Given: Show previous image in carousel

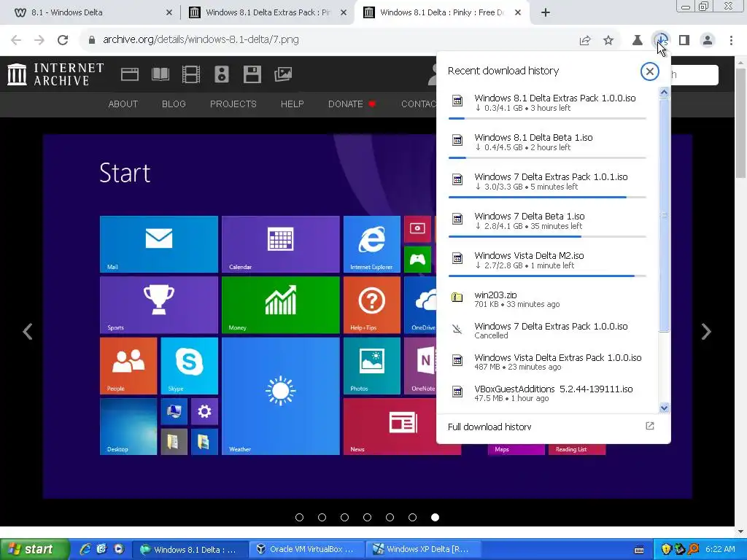Looking at the screenshot, I should coord(28,332).
